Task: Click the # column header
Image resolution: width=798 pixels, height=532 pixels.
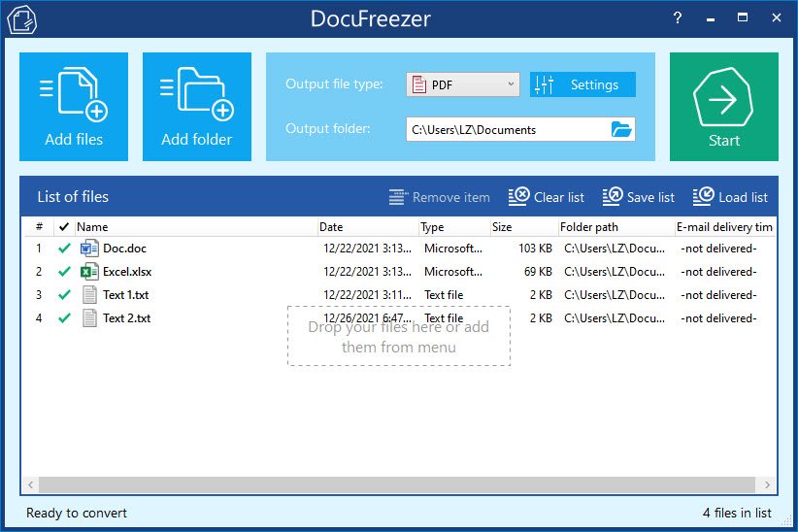Action: tap(39, 227)
